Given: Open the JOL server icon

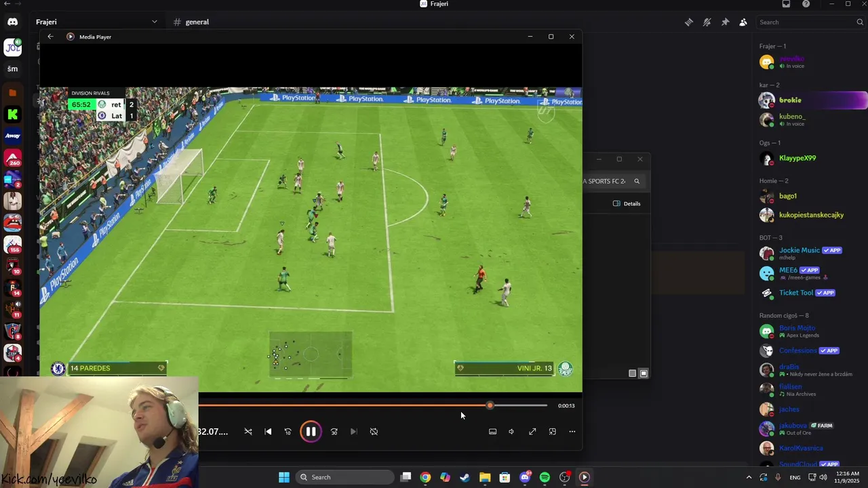Looking at the screenshot, I should (12, 47).
